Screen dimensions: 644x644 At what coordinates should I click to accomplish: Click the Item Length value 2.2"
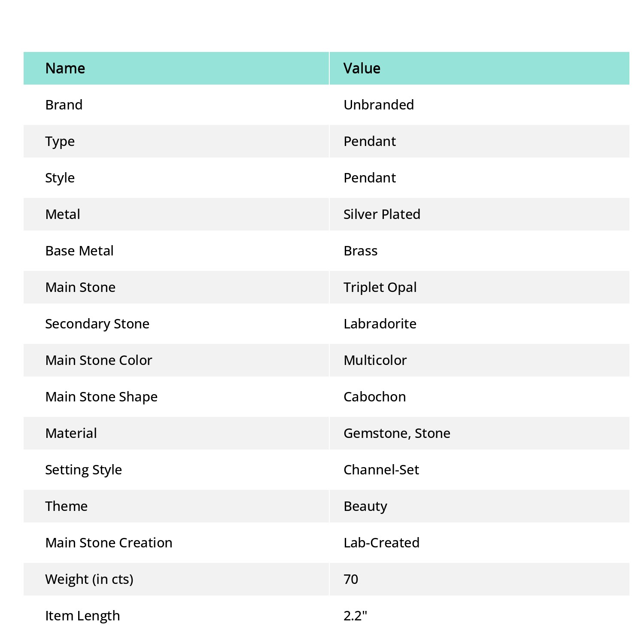click(355, 616)
